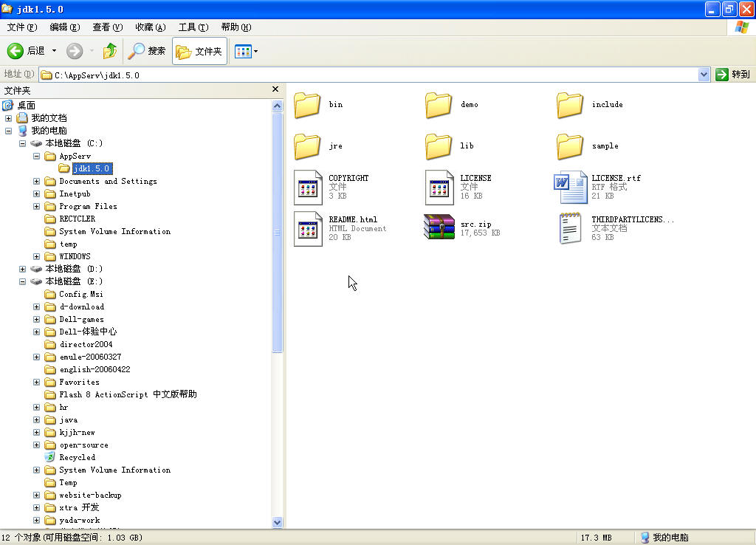Select the RECYCLER folder in tree
The image size is (756, 545).
[77, 219]
